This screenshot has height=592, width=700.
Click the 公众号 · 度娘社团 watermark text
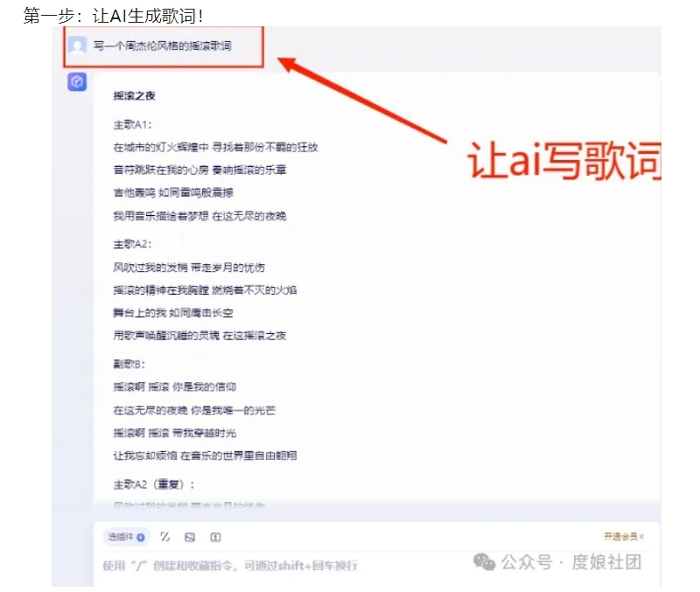(x=571, y=562)
